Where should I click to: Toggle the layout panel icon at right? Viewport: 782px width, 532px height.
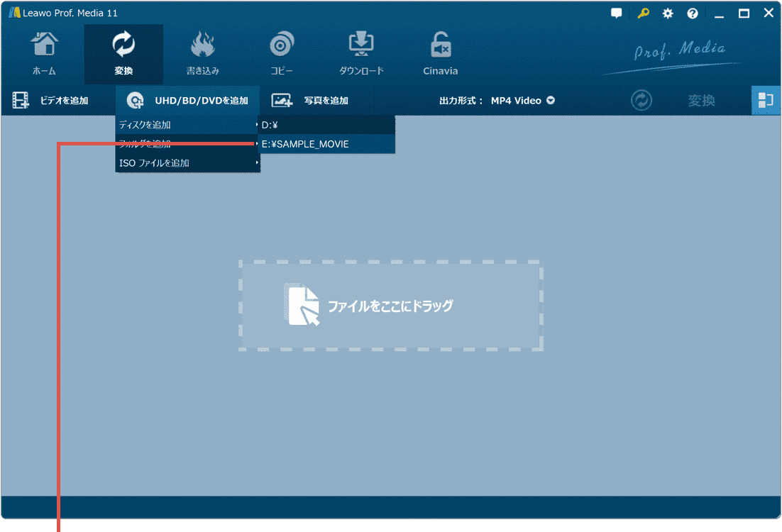tap(766, 101)
